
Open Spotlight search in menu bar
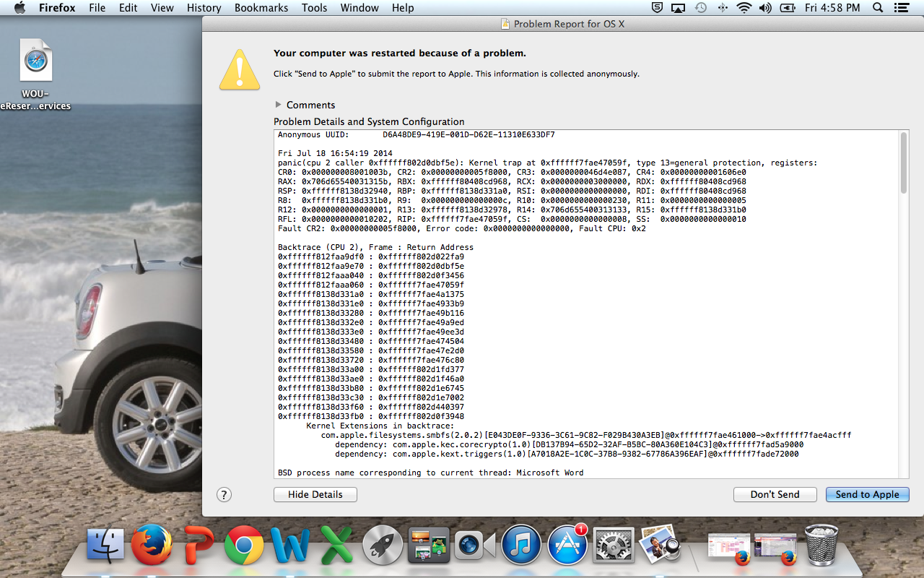pos(878,8)
